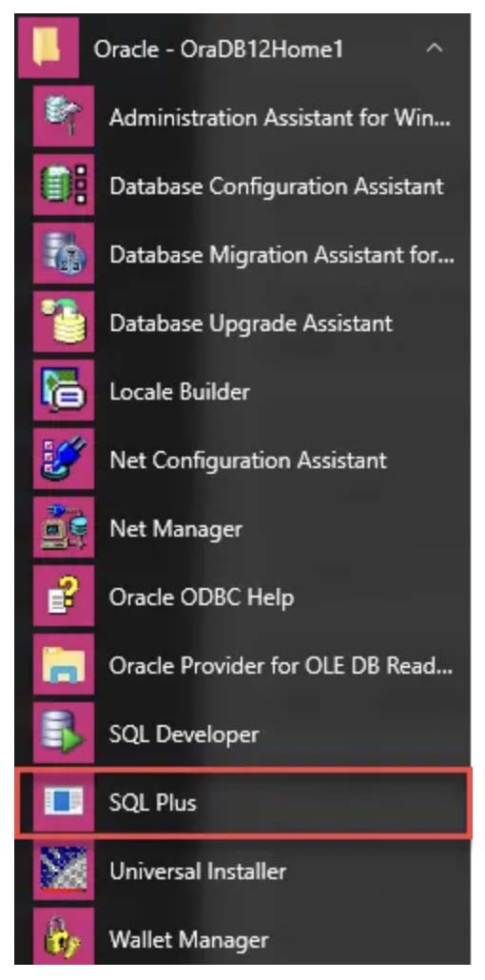The image size is (485, 980).
Task: Open Oracle Provider for OLE DB folder icon
Action: 63,665
